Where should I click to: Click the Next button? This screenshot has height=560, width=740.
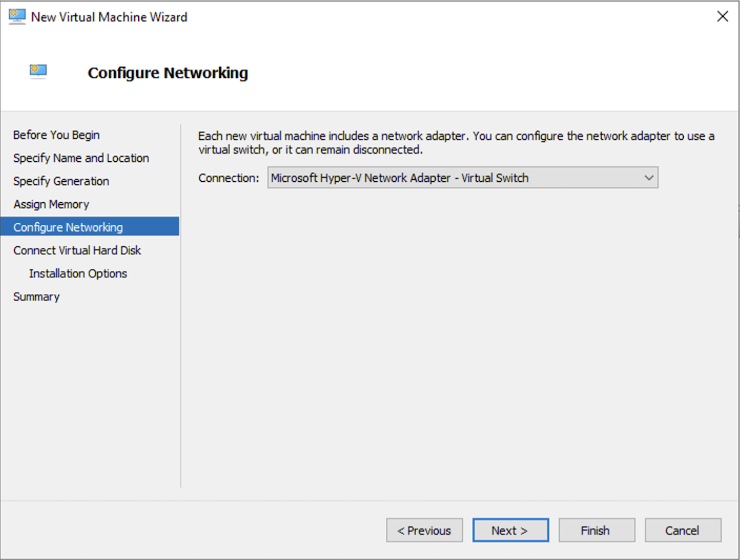click(510, 530)
